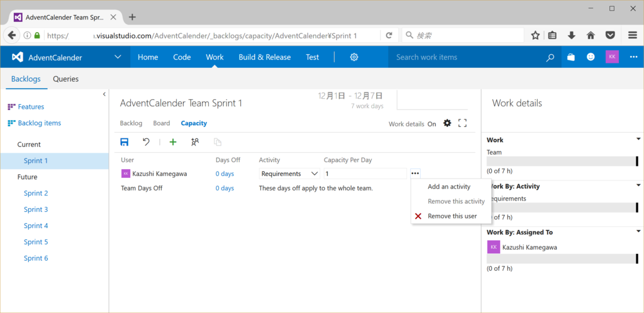Screen dimensions: 644x313
Task: Enter full screen mode icon
Action: (x=462, y=123)
